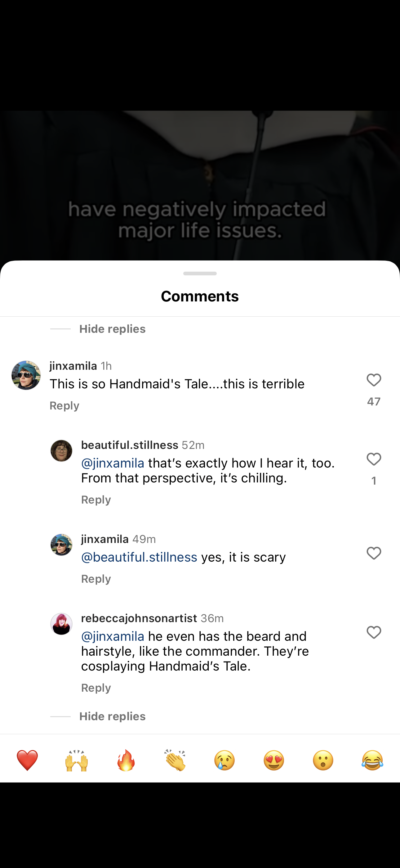The image size is (400, 868).
Task: Pick the surprised face emoji
Action: tap(323, 760)
